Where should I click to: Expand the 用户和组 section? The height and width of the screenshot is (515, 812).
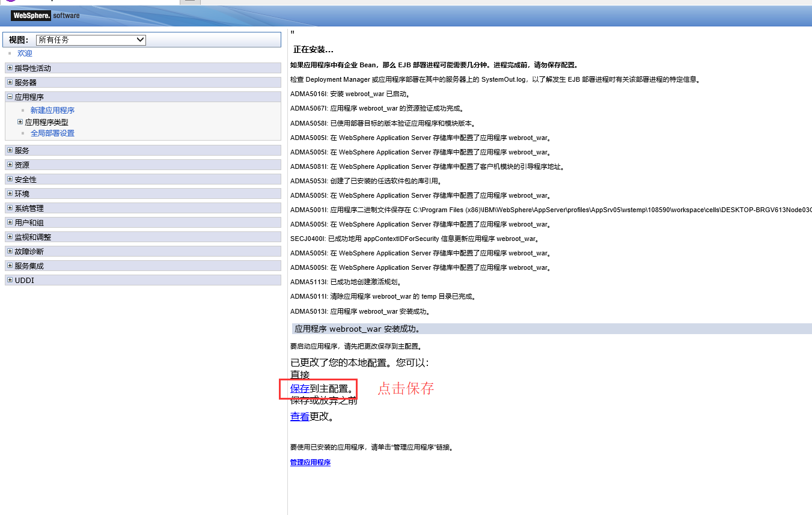click(10, 222)
